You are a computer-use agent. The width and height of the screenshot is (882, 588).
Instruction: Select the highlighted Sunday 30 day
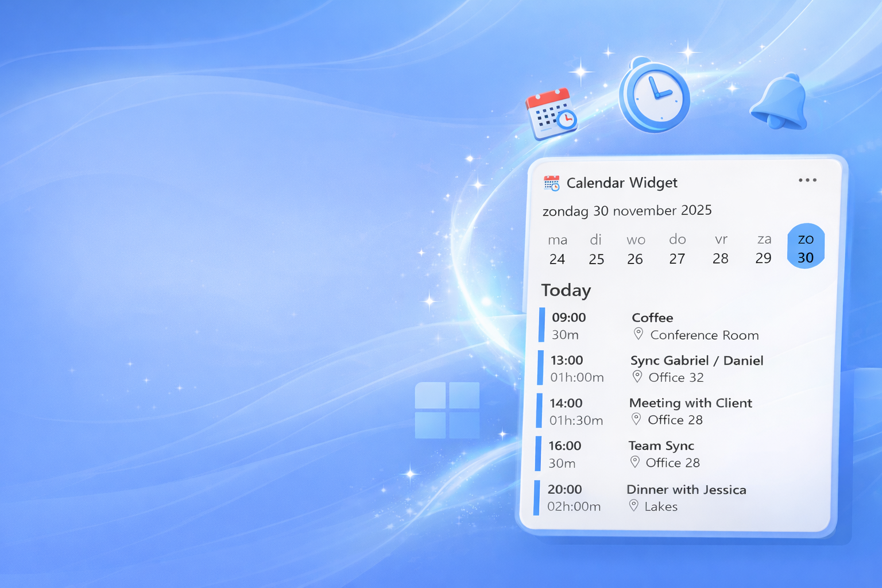pos(806,247)
